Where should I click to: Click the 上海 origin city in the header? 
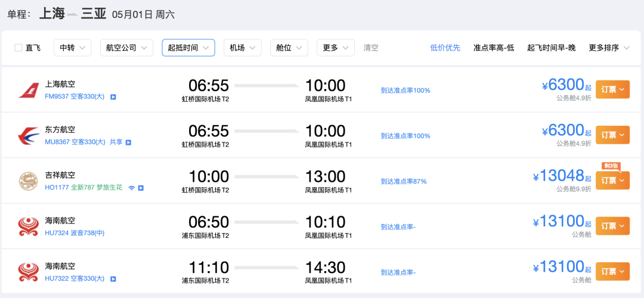click(x=52, y=14)
